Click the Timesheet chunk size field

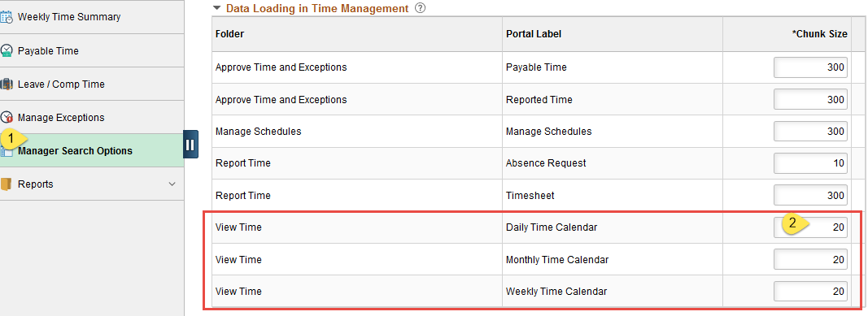pyautogui.click(x=810, y=196)
